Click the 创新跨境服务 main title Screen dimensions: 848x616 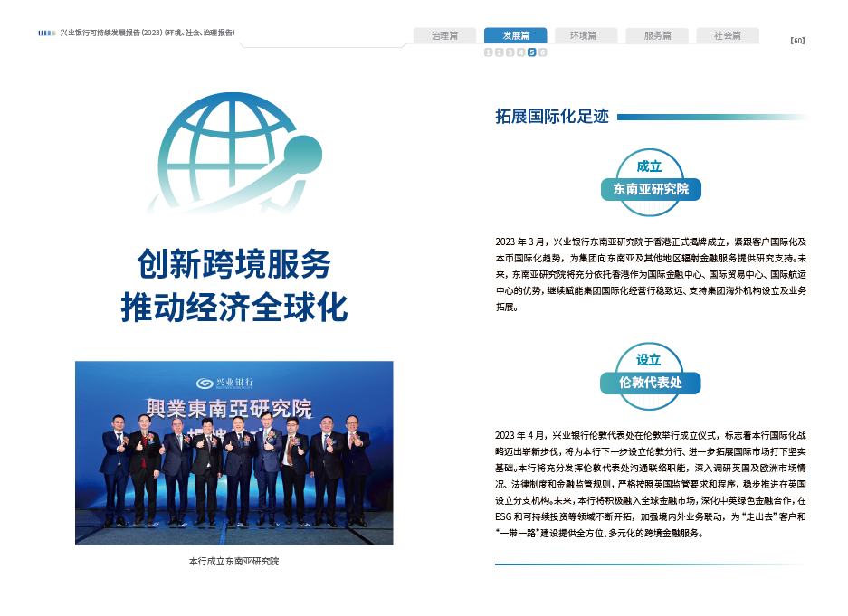[x=233, y=264]
